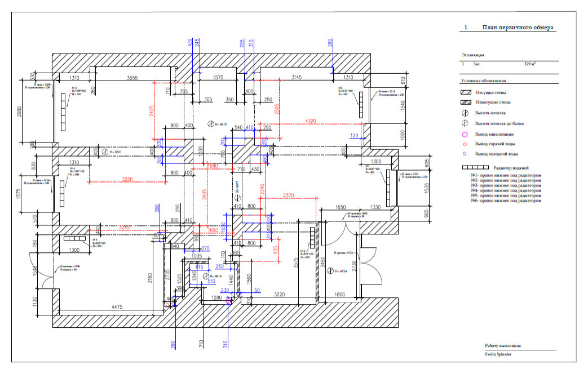Select the dashed Высота потолка до балки symbol
Screen dimensions: 588x374
(x=466, y=123)
